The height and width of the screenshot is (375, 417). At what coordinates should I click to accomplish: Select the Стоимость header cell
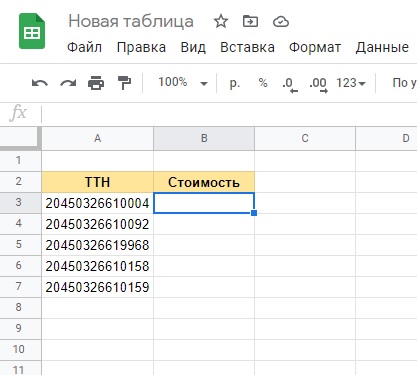click(204, 182)
